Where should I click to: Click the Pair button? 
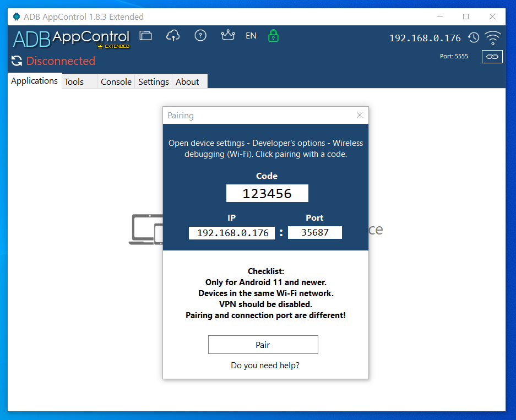263,345
